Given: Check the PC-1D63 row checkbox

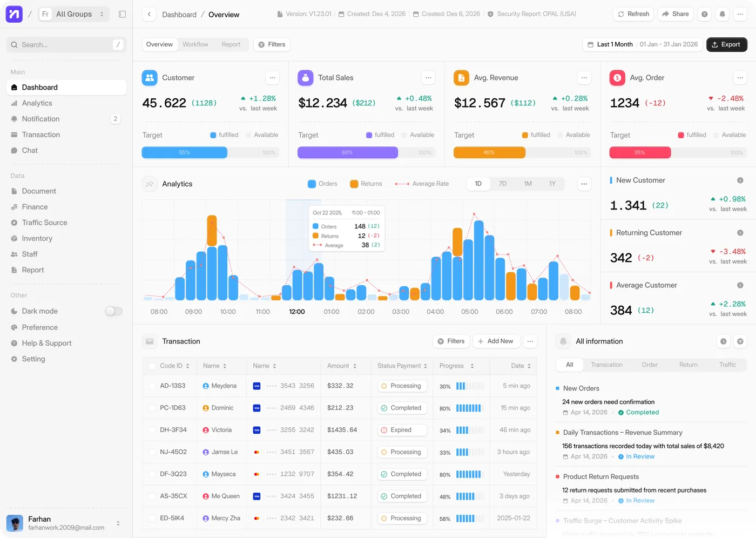Looking at the screenshot, I should (x=152, y=408).
